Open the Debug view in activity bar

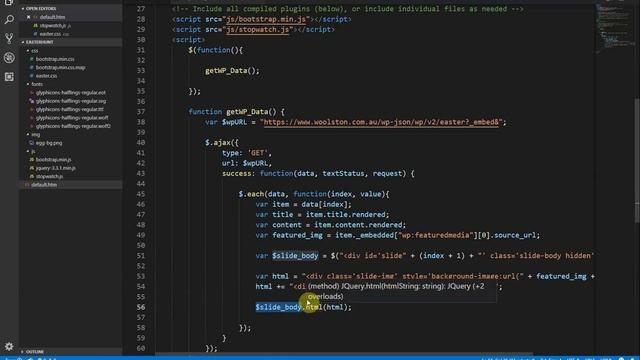click(9, 58)
